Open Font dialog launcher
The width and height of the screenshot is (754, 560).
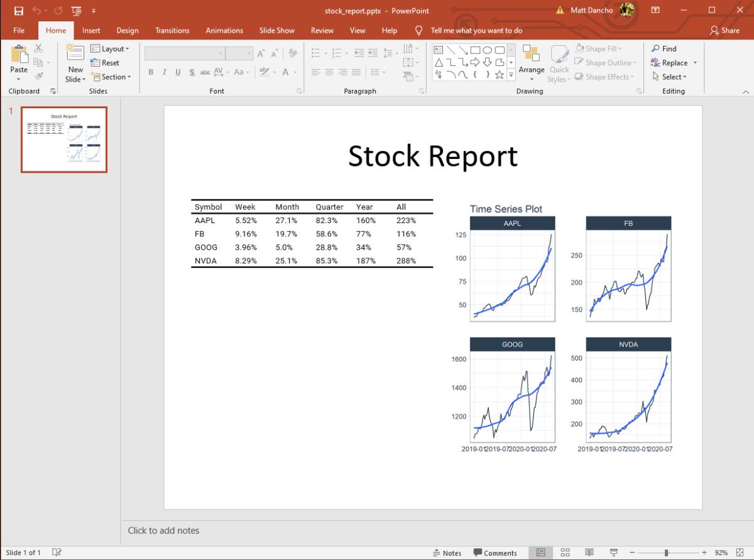coord(298,91)
